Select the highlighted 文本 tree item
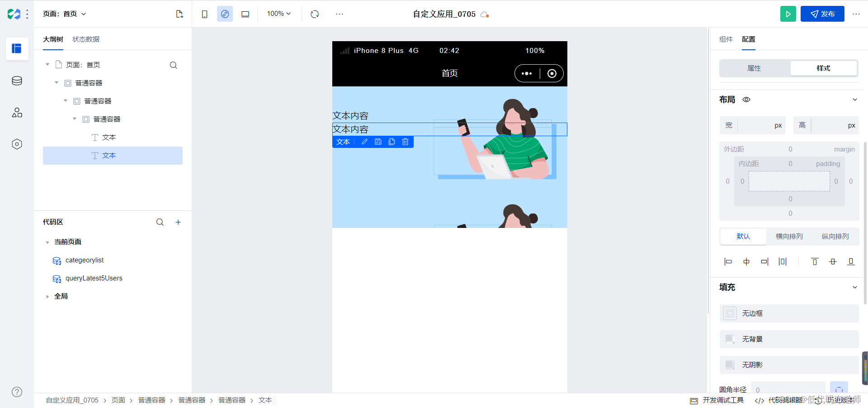This screenshot has width=868, height=408. (x=113, y=156)
